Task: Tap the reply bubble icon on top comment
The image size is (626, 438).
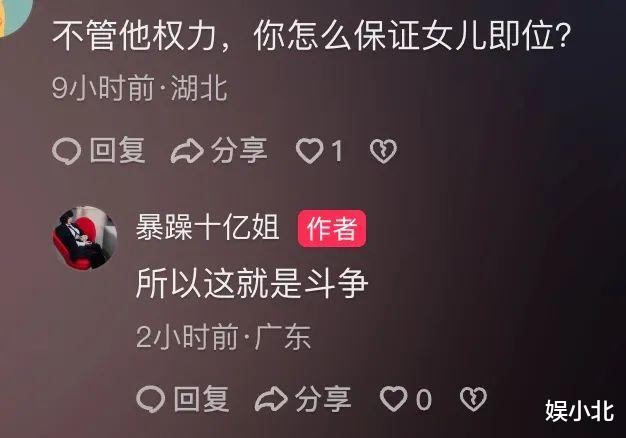Action: click(67, 151)
